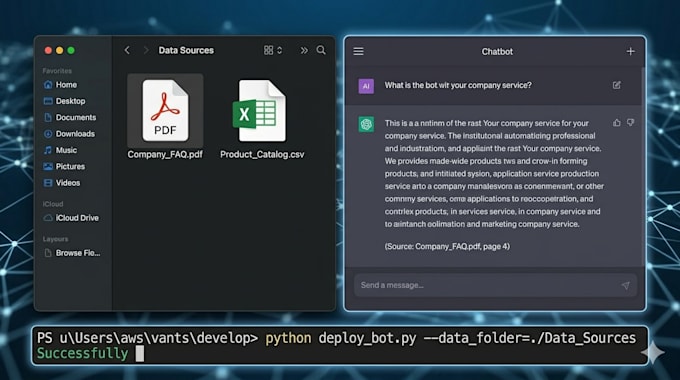Open iCloud Drive in sidebar
Screen dimensions: 680x380
72,218
